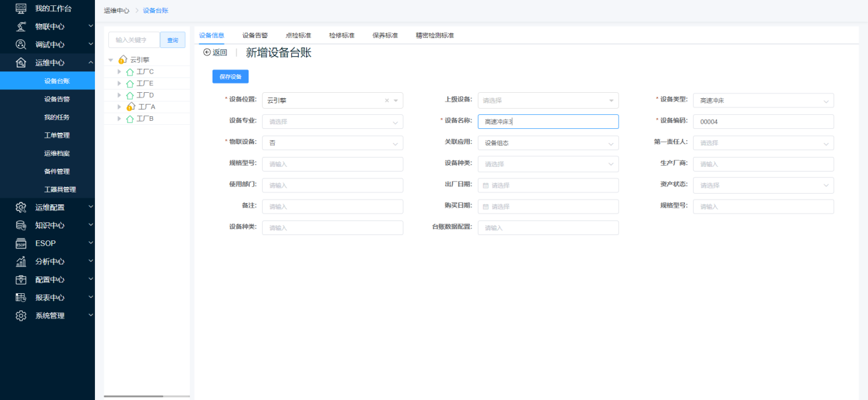This screenshot has height=400, width=868.
Task: Open the 设备类型 dropdown
Action: click(x=763, y=101)
